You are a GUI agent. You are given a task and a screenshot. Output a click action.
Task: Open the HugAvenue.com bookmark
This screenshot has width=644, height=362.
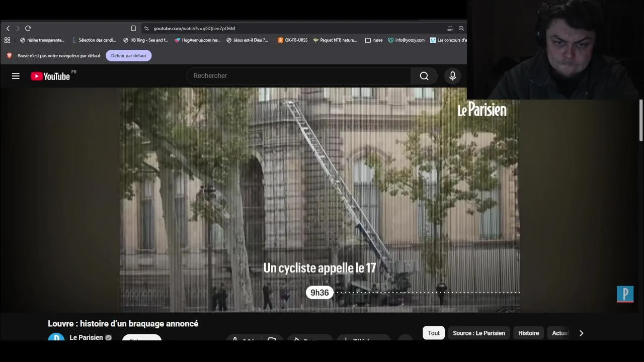point(197,40)
